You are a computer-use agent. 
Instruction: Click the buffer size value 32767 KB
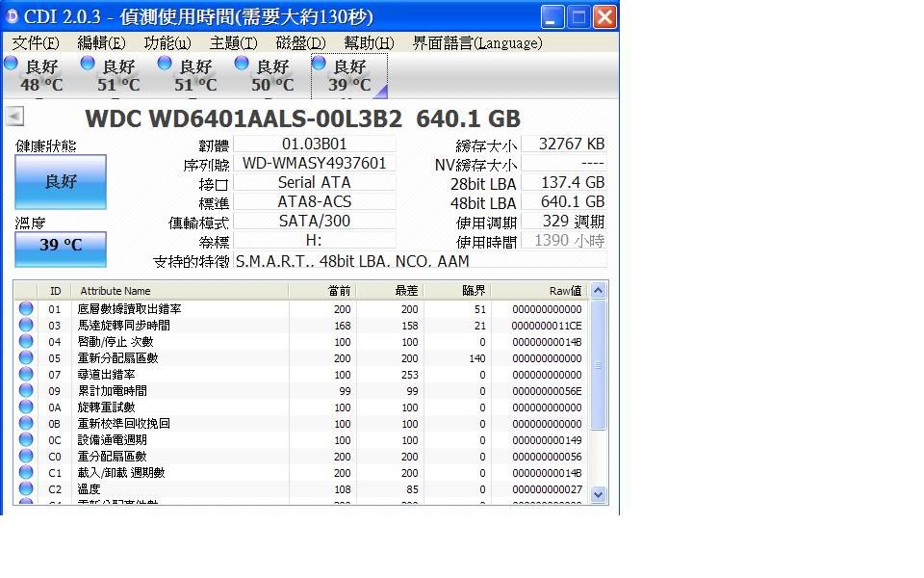coord(564,144)
